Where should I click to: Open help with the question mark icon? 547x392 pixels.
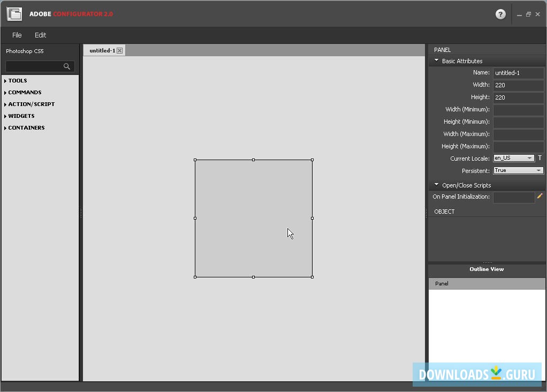500,14
